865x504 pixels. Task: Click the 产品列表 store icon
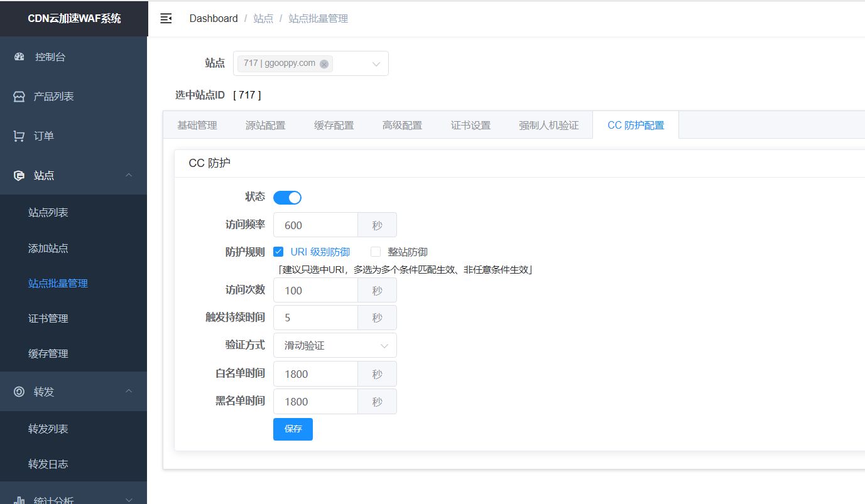tap(19, 97)
